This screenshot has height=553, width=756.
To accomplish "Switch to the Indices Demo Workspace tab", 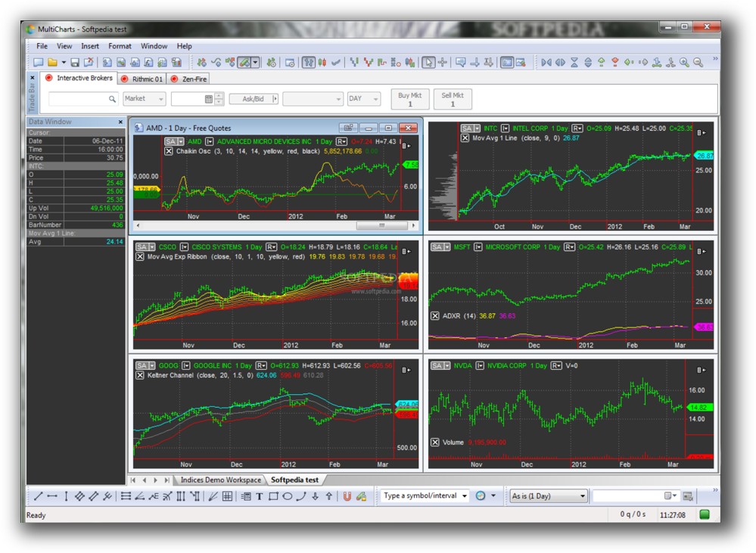I will [x=220, y=480].
